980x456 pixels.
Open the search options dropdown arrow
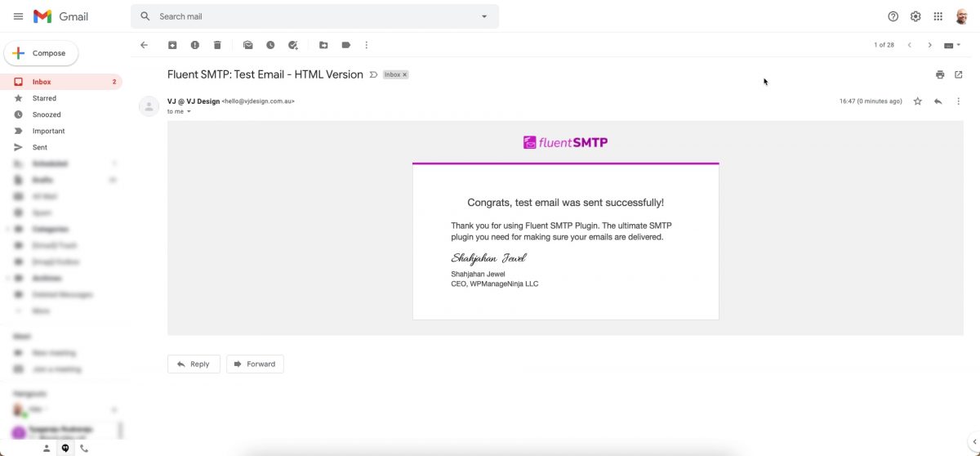click(x=484, y=16)
